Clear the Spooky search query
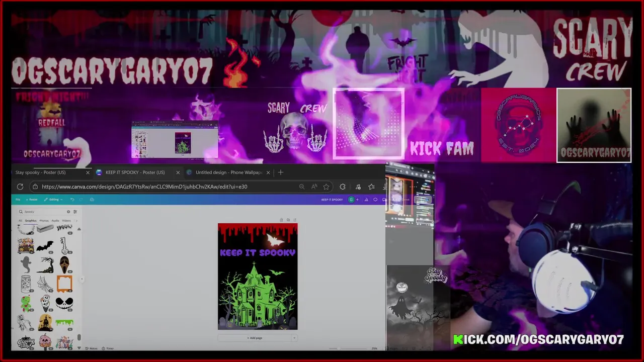 pyautogui.click(x=68, y=212)
